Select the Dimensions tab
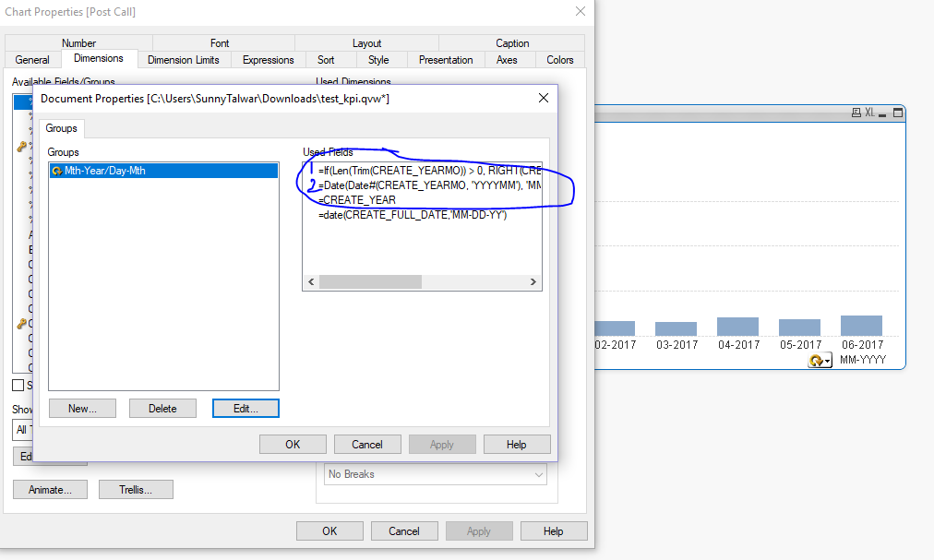This screenshot has height=560, width=934. point(98,58)
